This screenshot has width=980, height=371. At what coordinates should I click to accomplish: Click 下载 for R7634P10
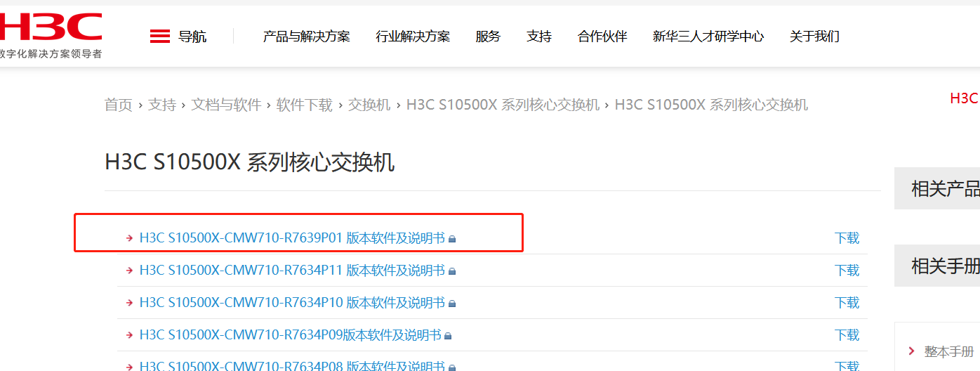(x=847, y=303)
